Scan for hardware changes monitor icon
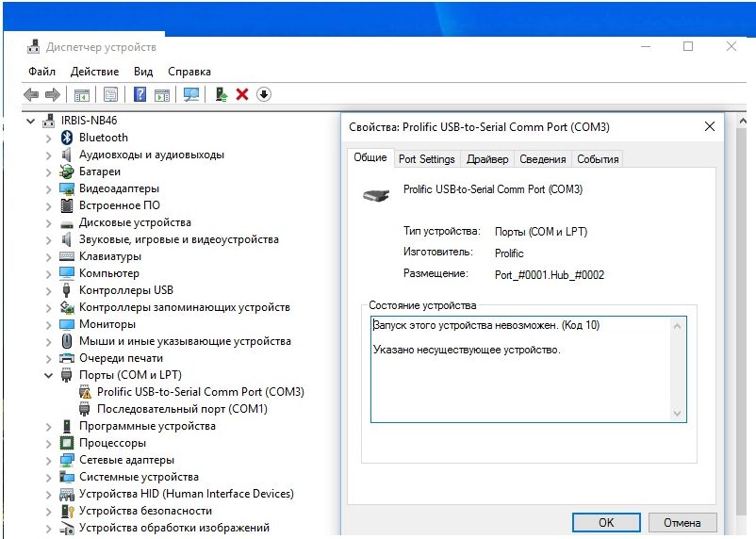Screen dimensions: 756x539 191,94
